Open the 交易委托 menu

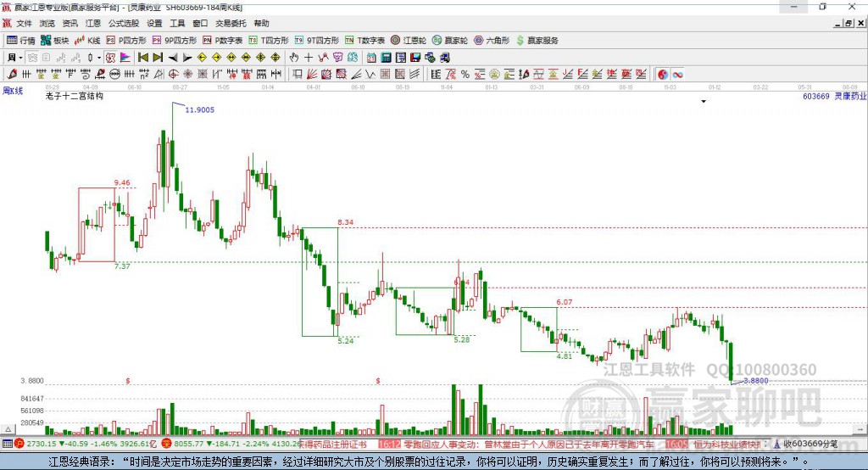pos(231,23)
